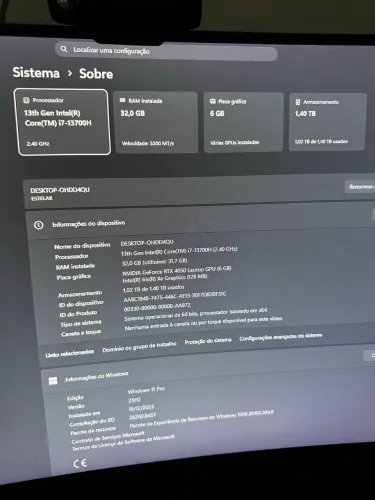Select the NVIDIA GeForce RTX 4050 Laptop GPU line
Viewport: 375px width, 500px height.
click(x=177, y=271)
